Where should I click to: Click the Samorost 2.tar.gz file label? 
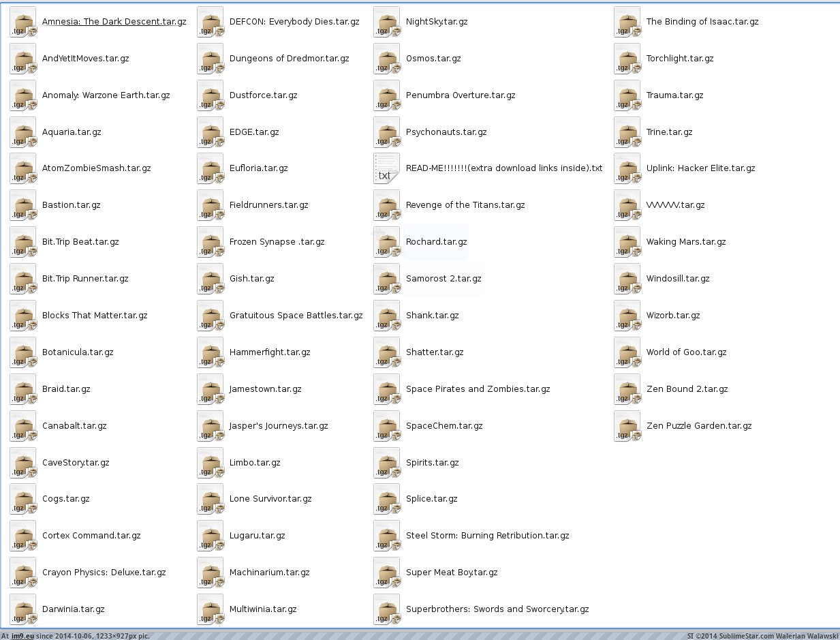point(444,279)
